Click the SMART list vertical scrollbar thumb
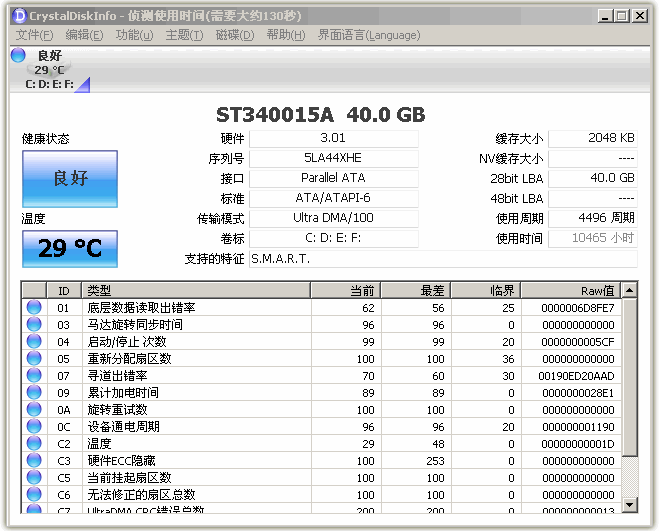The width and height of the screenshot is (661, 531). [629, 377]
